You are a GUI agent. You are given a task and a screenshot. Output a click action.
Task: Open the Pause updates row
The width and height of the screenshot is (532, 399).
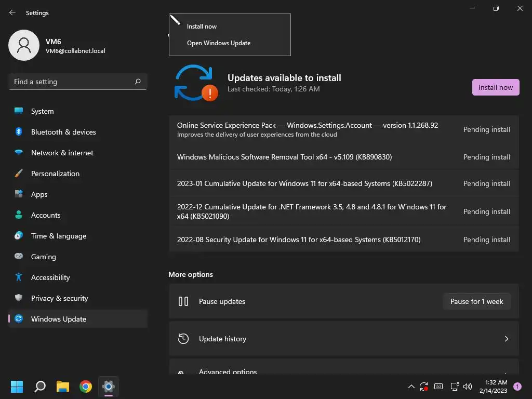[x=344, y=301]
